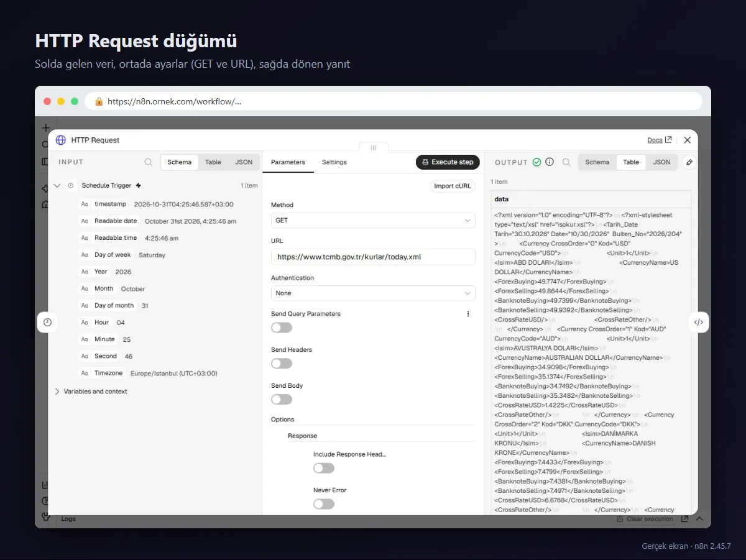Go to next node via code button

(x=699, y=322)
